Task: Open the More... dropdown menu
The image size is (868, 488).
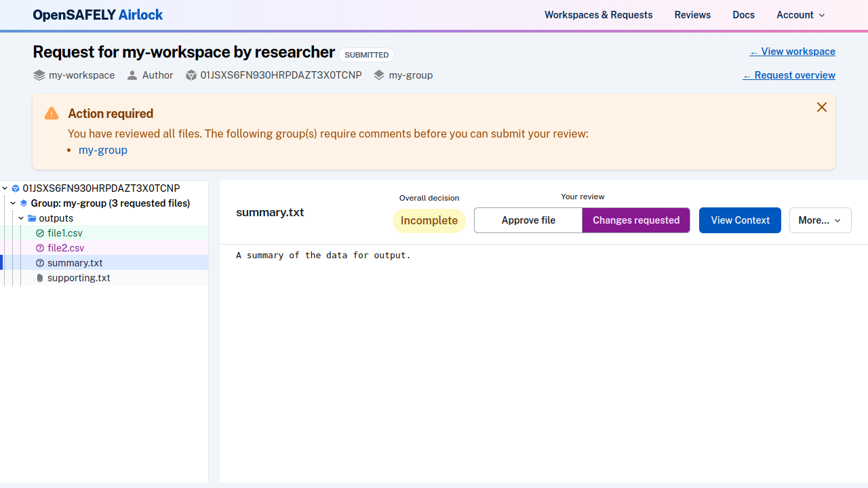Action: click(x=820, y=220)
